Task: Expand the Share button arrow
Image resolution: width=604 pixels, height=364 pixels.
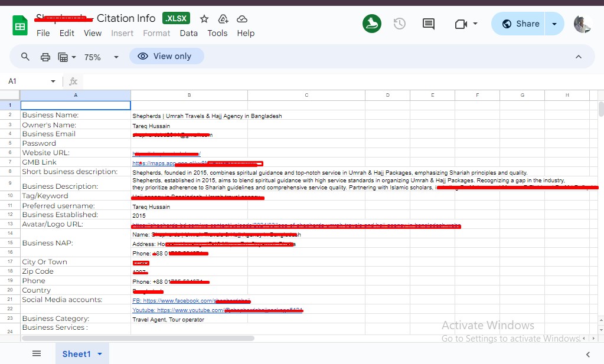Action: click(x=554, y=24)
